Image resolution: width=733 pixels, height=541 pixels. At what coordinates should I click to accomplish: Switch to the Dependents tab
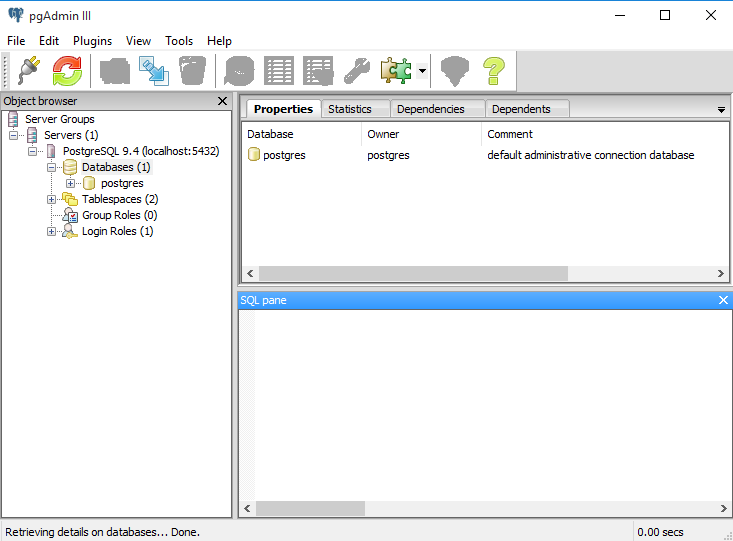tap(527, 109)
